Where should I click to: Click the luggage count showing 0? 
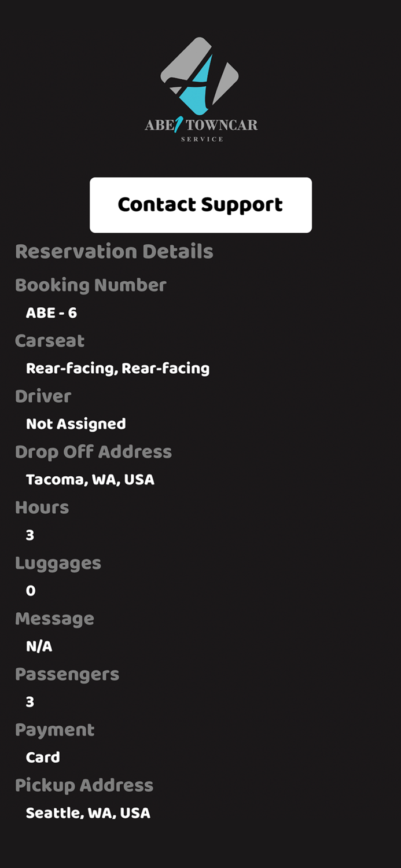(30, 590)
